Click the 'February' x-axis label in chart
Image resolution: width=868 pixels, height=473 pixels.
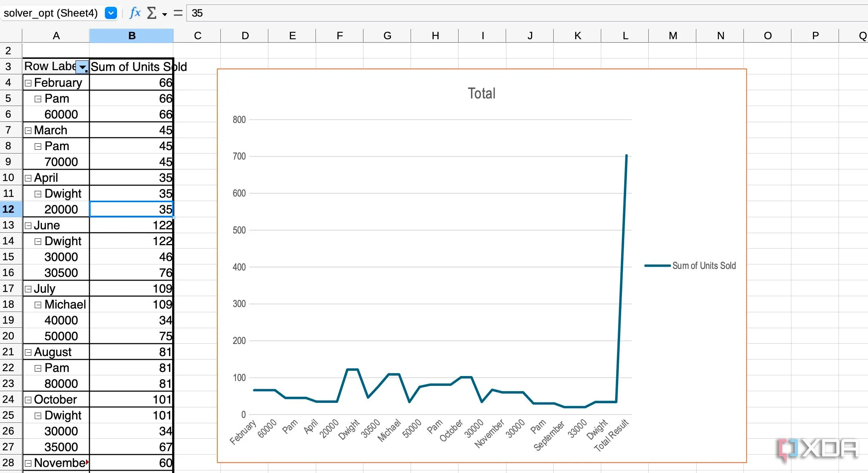coord(243,432)
